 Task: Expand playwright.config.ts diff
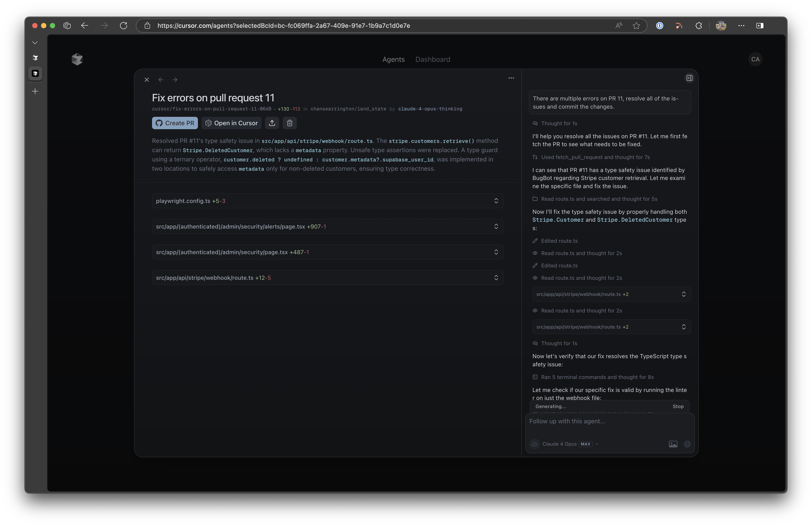pos(327,201)
